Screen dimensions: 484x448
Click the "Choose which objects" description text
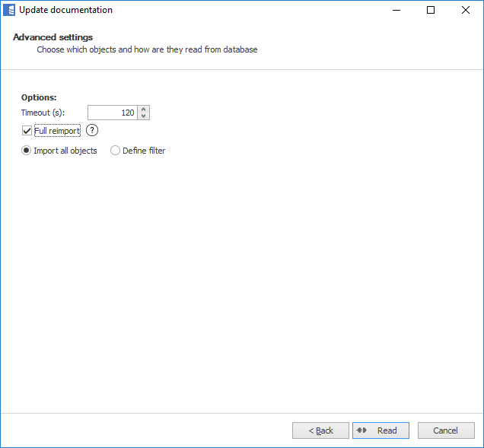coord(147,49)
